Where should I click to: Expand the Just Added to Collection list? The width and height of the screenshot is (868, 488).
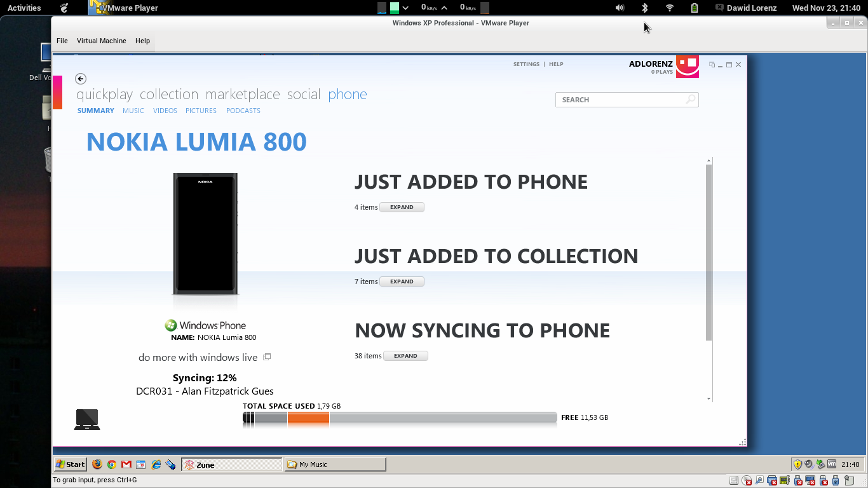(x=402, y=281)
